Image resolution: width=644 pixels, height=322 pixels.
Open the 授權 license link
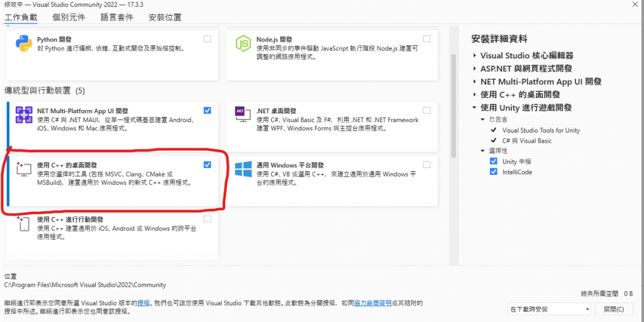pos(143,303)
